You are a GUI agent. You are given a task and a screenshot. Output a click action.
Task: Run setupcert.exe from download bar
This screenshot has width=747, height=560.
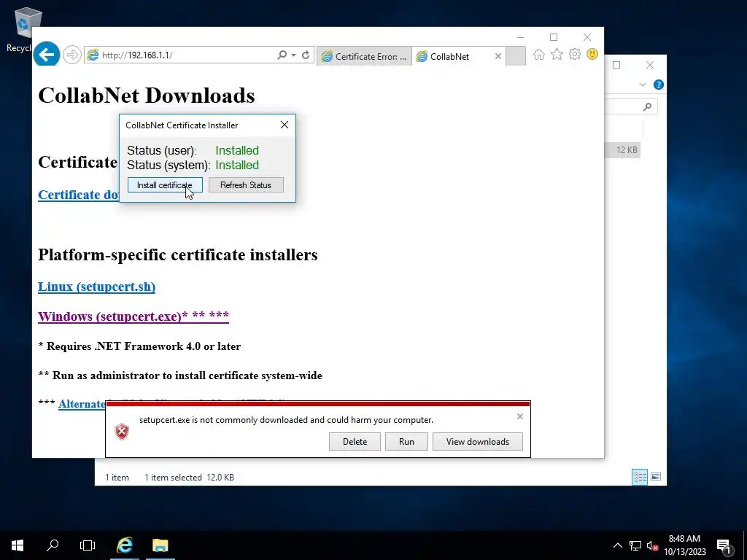(406, 441)
